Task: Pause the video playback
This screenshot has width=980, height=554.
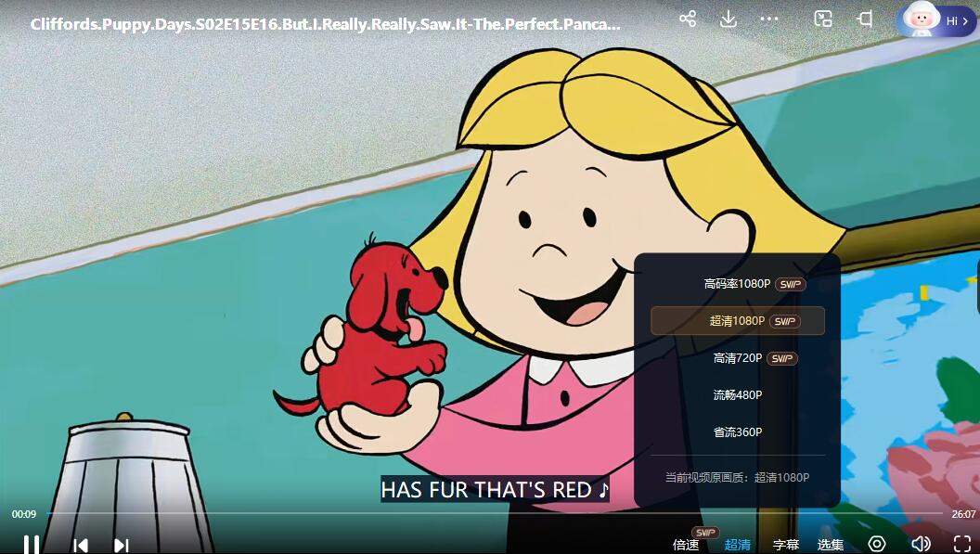Action: [32, 545]
